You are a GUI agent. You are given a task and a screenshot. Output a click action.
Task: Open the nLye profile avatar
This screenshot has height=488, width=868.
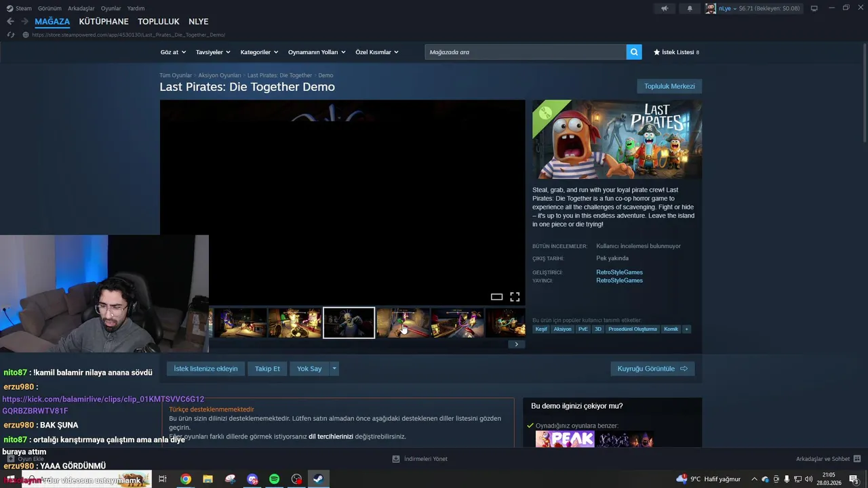[710, 8]
